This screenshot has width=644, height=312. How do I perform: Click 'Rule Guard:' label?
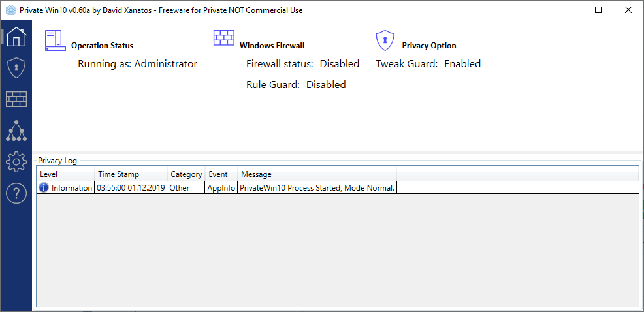[x=273, y=85]
